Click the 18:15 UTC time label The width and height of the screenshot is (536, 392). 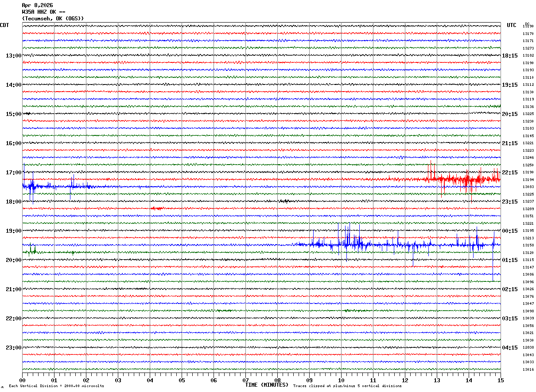pos(510,56)
